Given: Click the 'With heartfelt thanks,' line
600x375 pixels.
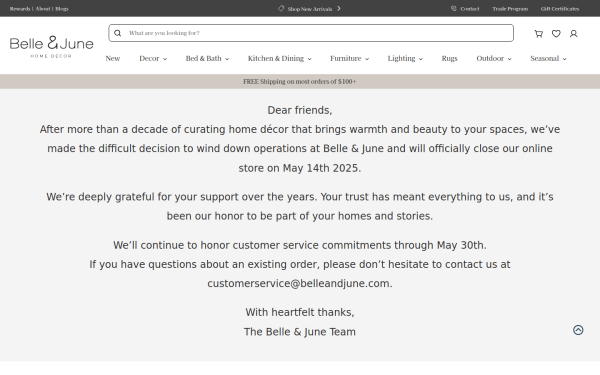Looking at the screenshot, I should [x=300, y=312].
